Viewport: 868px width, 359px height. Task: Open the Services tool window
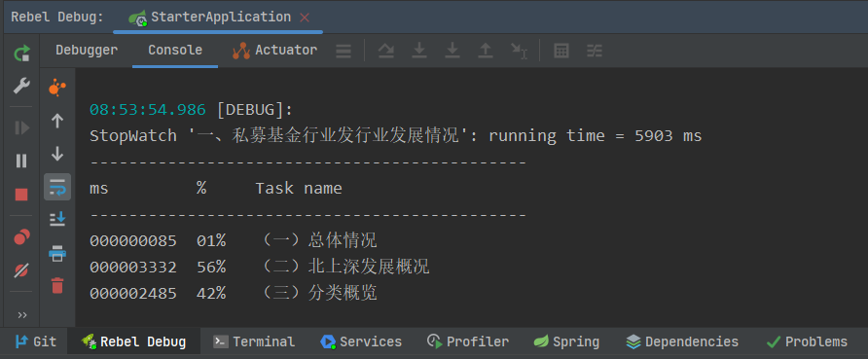coord(361,341)
